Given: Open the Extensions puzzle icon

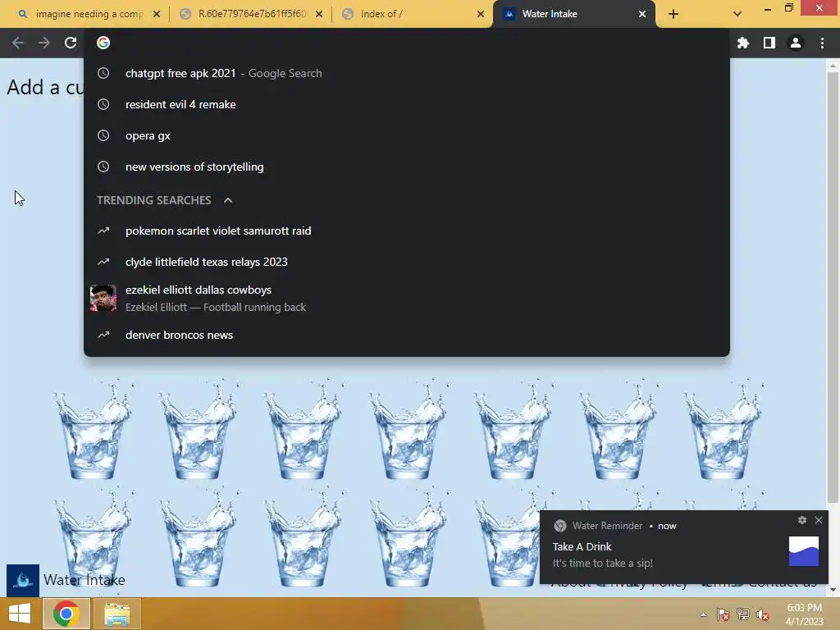Looking at the screenshot, I should (x=743, y=43).
